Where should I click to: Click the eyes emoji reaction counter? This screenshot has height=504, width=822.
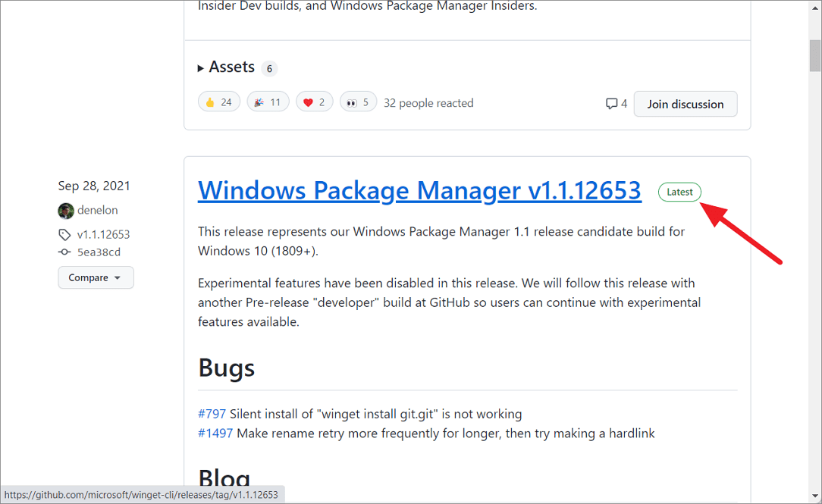click(x=358, y=101)
